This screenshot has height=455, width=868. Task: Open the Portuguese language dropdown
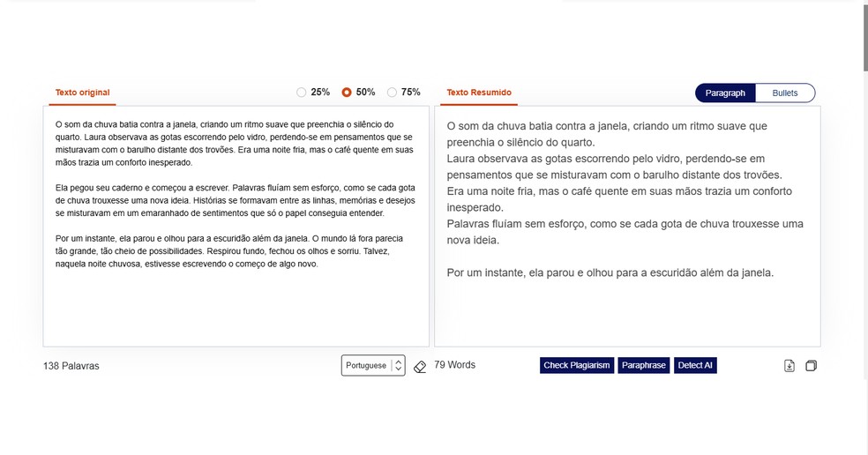(373, 366)
